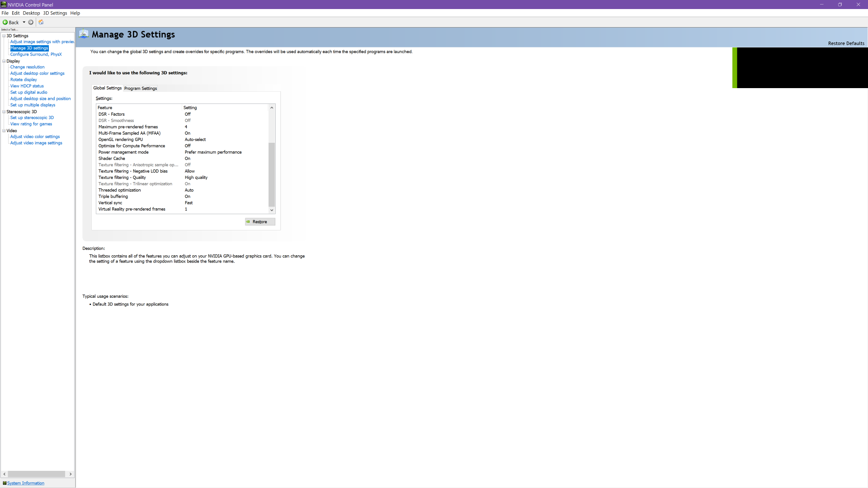This screenshot has width=868, height=488.
Task: Select Threaded optimization row
Action: tap(183, 190)
